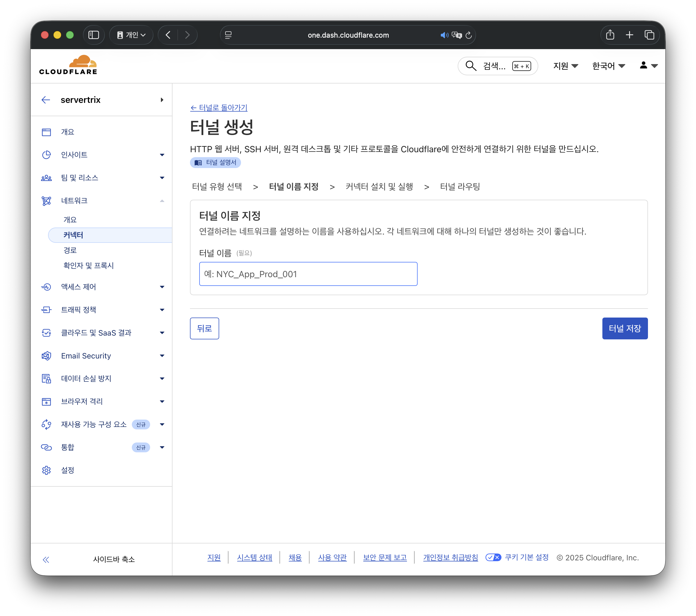
Task: Click the 터널 이름 input field
Action: click(308, 274)
